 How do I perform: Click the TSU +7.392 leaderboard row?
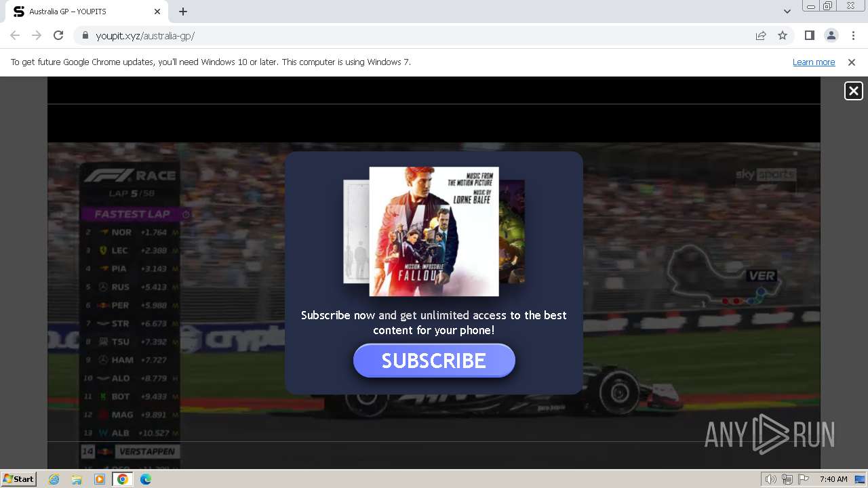coord(131,342)
